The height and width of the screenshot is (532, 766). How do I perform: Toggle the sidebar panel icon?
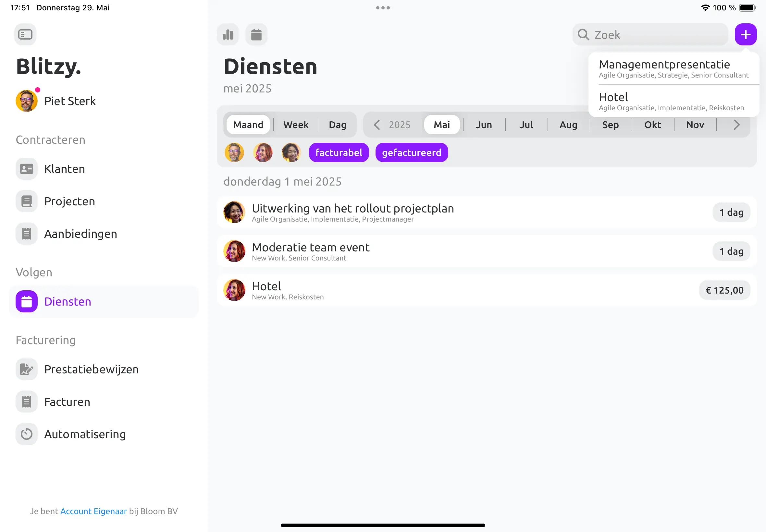pos(25,34)
